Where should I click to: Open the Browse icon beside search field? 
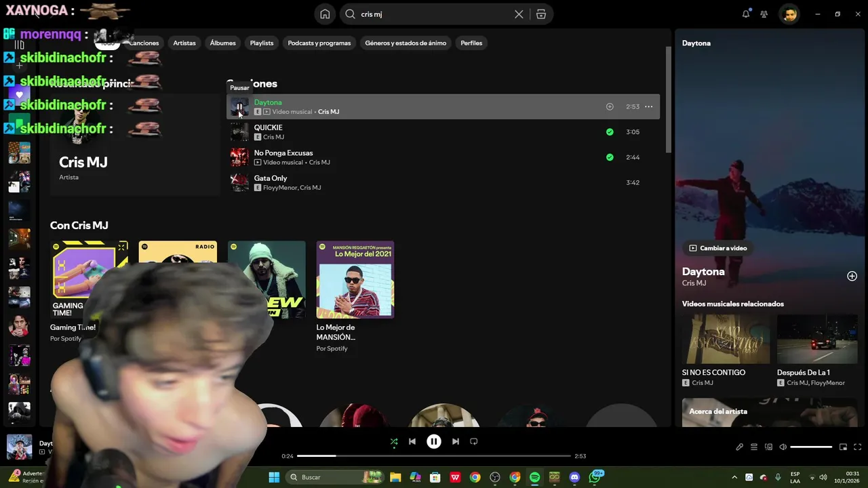pyautogui.click(x=540, y=14)
